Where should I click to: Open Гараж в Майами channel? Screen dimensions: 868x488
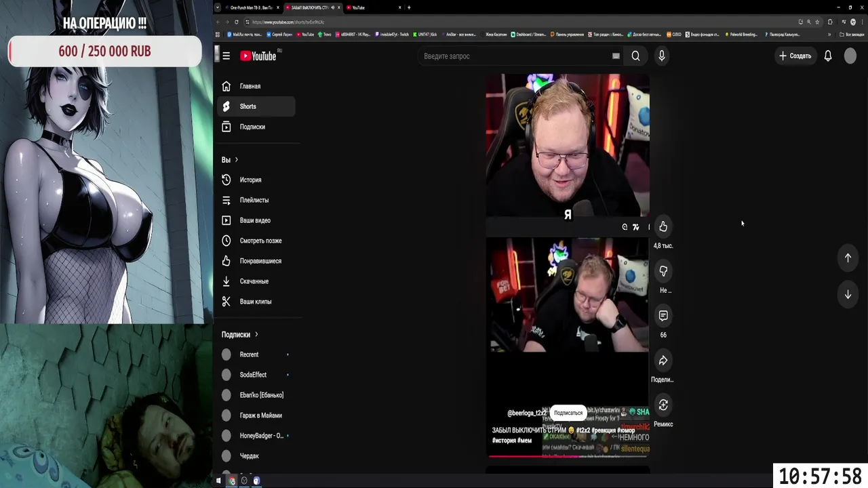(256, 415)
